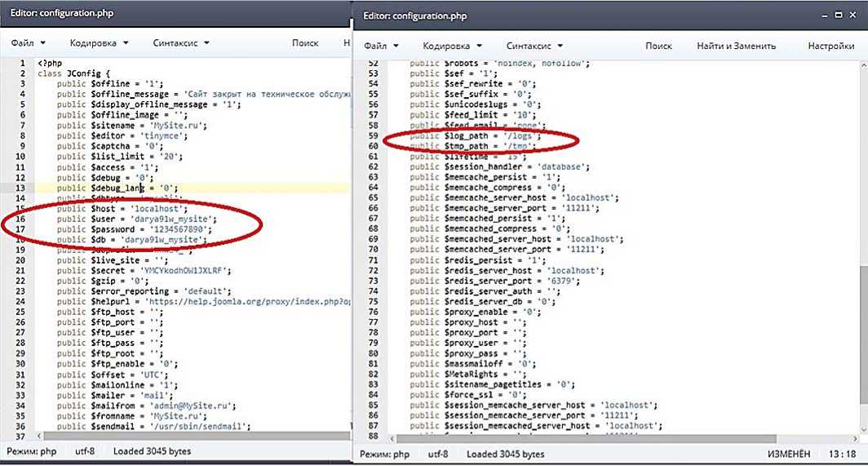Open Файл menu in left editor window
The height and width of the screenshot is (466, 868).
28,42
